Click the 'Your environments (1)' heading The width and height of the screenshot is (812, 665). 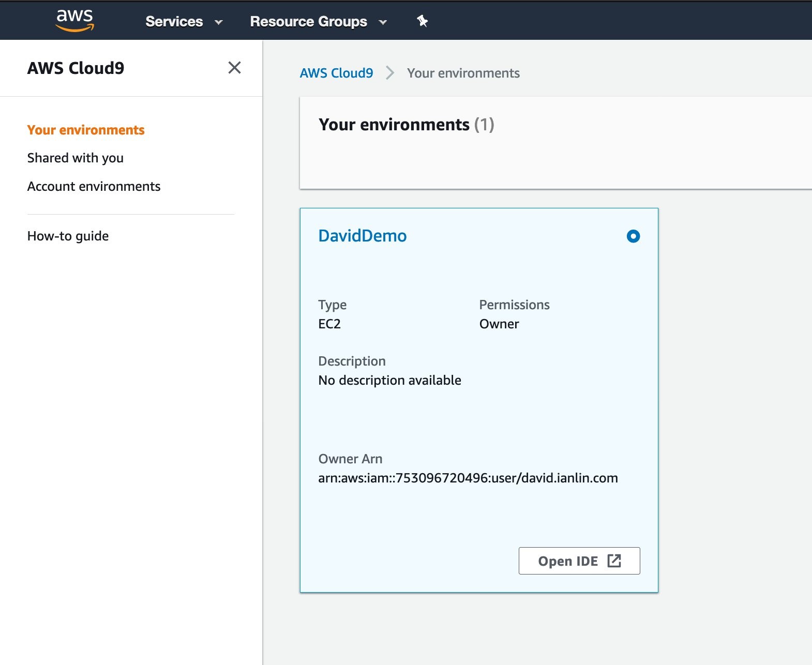pos(407,125)
